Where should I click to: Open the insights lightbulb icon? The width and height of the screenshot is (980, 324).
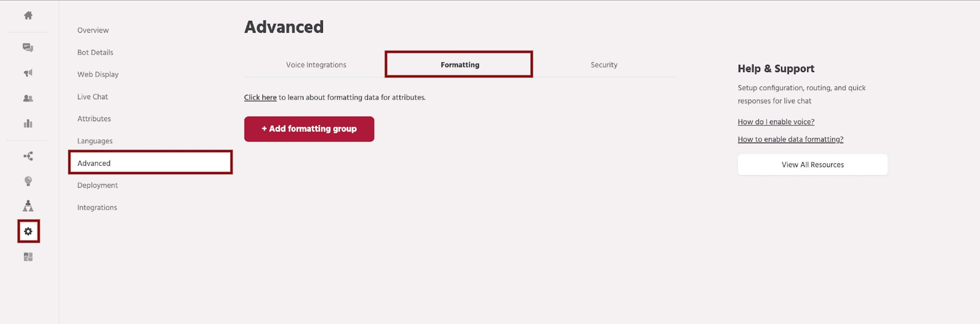coord(28,181)
